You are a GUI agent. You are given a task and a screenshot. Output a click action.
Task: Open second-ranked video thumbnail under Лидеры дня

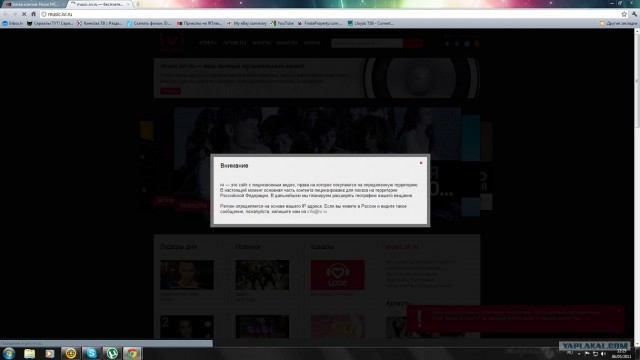[187, 327]
